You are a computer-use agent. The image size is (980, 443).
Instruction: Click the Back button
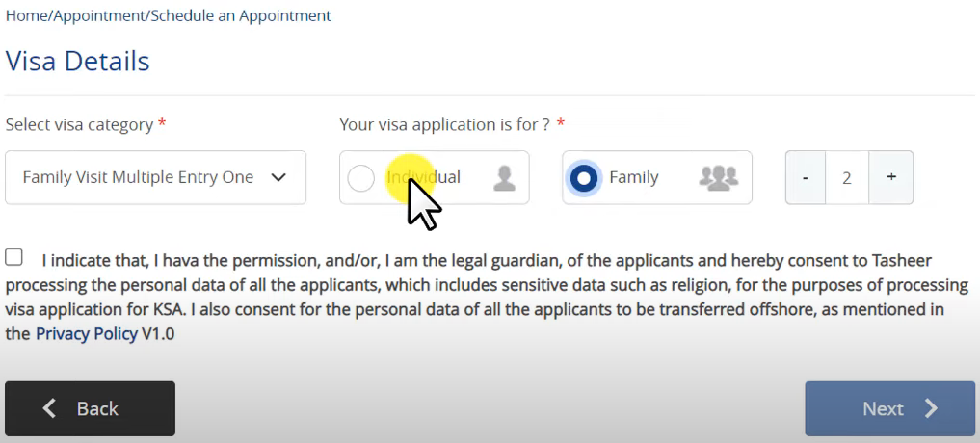click(x=90, y=408)
